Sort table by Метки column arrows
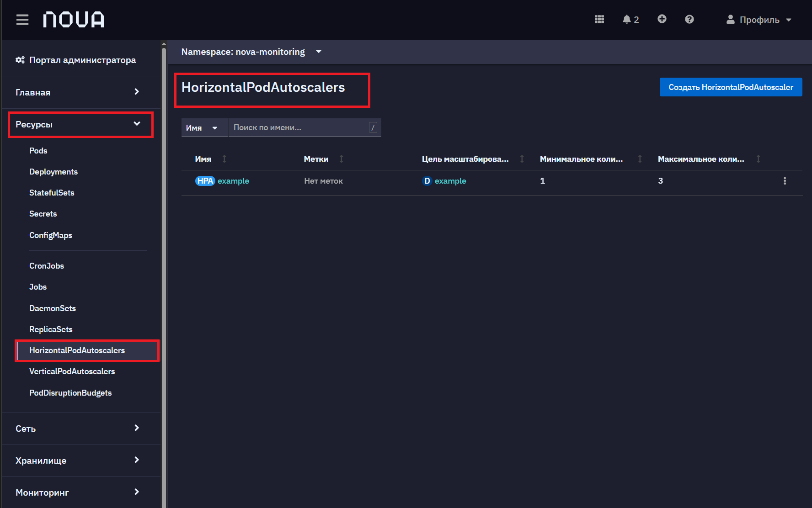The image size is (812, 508). click(x=342, y=159)
